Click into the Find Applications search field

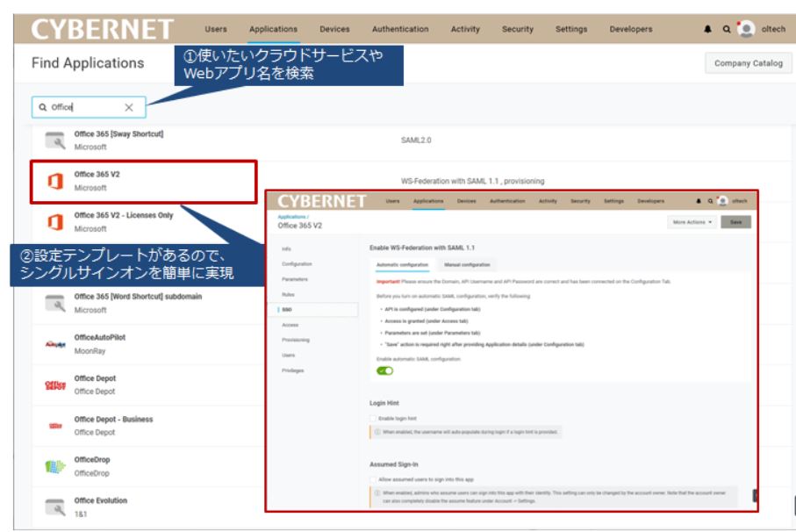tap(83, 107)
